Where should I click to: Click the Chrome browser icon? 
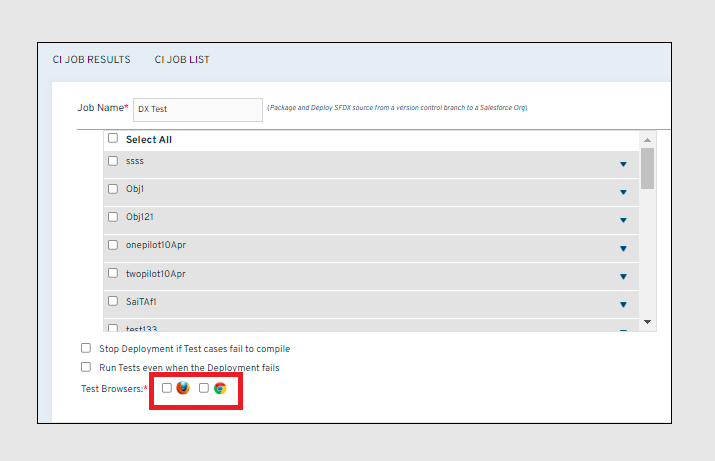220,388
